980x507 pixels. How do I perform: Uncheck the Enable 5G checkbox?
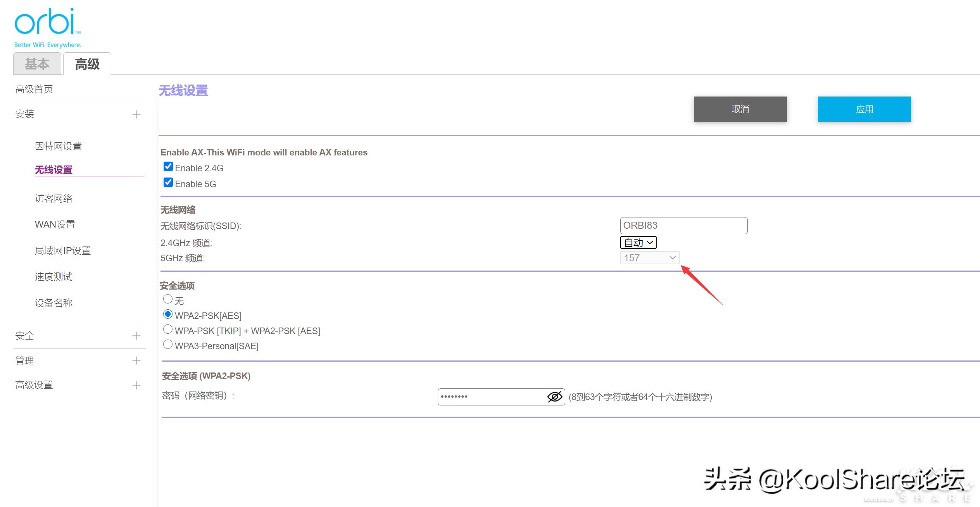point(168,183)
